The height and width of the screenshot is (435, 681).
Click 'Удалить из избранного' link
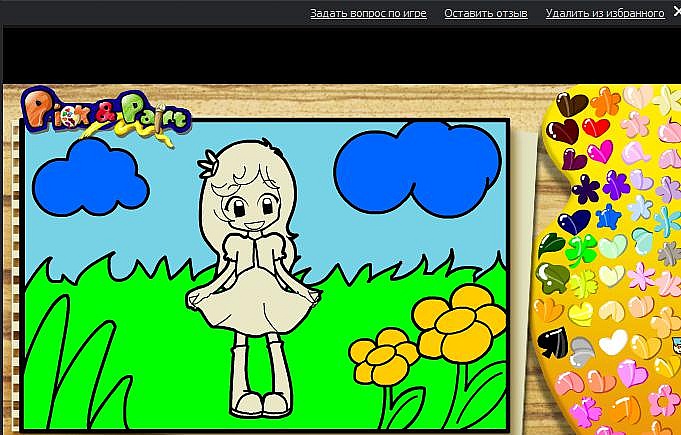tap(605, 13)
